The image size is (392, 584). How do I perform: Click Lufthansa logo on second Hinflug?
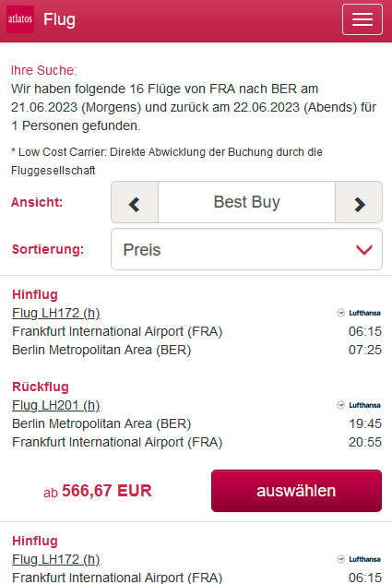(359, 559)
